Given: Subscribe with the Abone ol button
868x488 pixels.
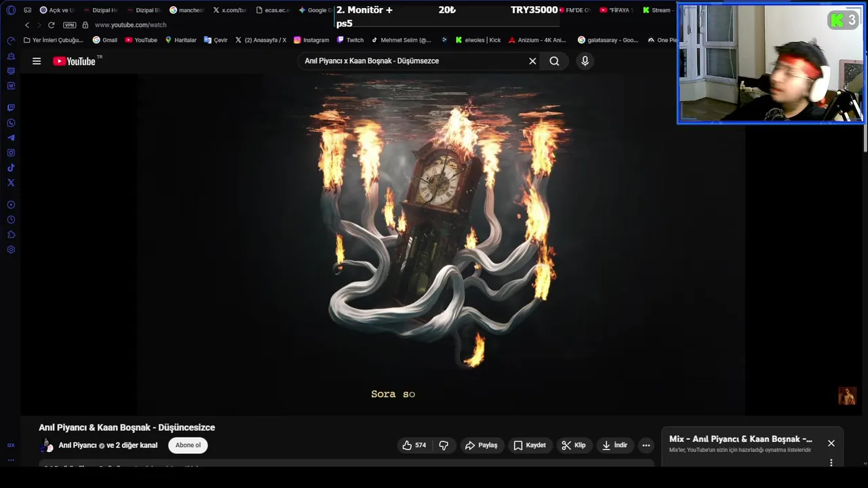Looking at the screenshot, I should (x=188, y=445).
